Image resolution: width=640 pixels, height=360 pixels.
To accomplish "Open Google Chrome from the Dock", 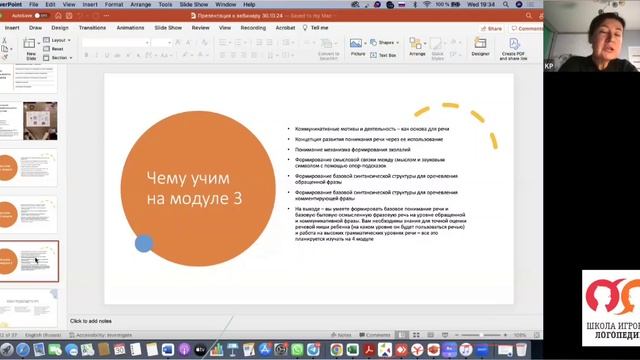I will point(336,349).
